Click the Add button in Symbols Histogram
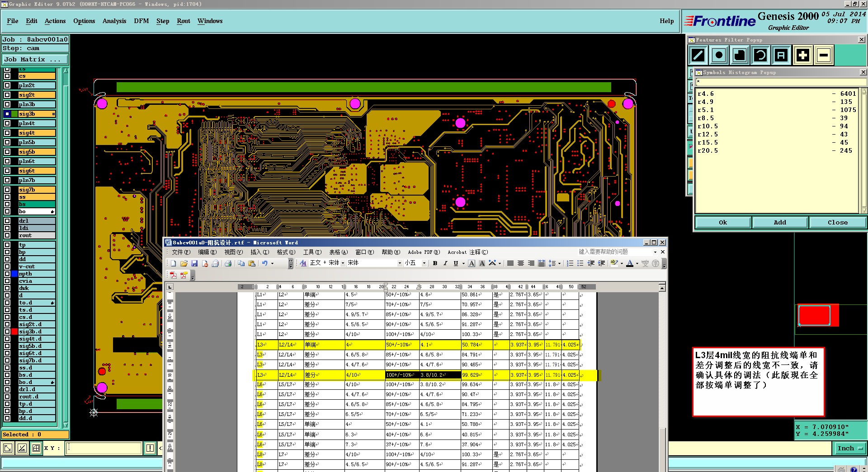 click(x=779, y=222)
